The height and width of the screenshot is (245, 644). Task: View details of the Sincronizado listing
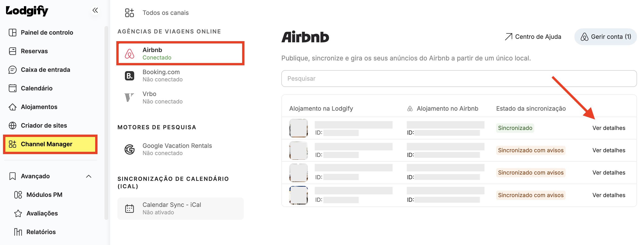[x=608, y=128]
